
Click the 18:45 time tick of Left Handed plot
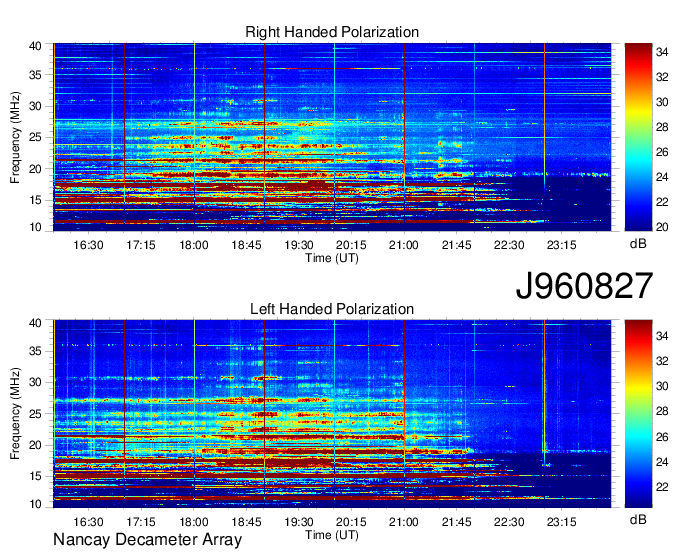[x=246, y=522]
